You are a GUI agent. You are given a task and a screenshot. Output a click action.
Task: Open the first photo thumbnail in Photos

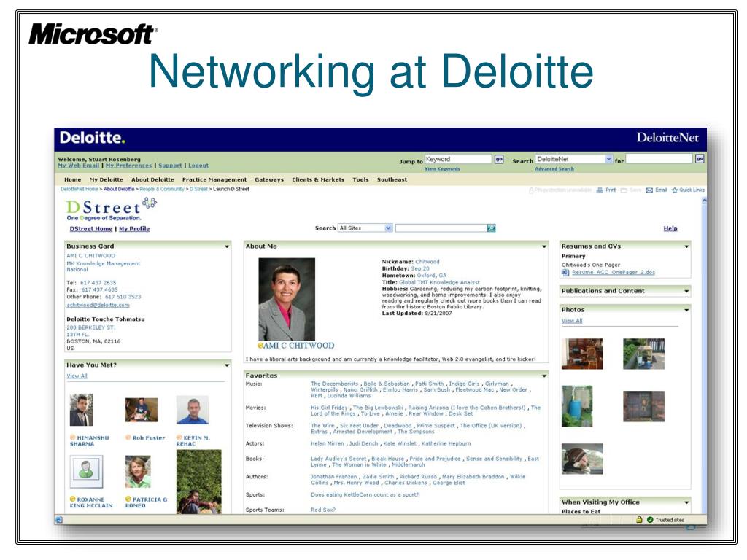click(582, 354)
